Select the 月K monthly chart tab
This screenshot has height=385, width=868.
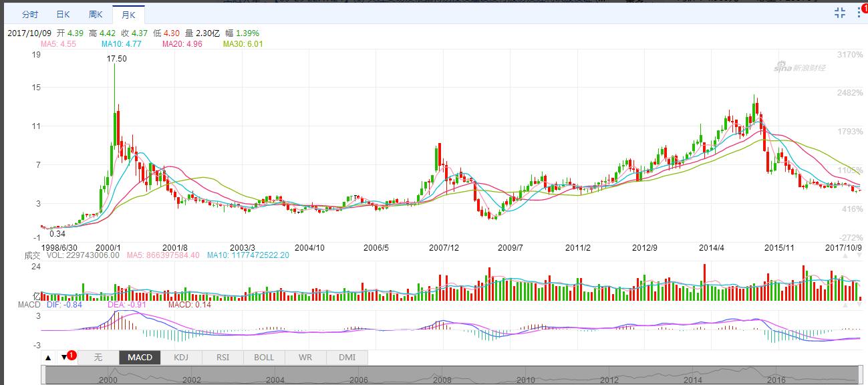pos(128,14)
